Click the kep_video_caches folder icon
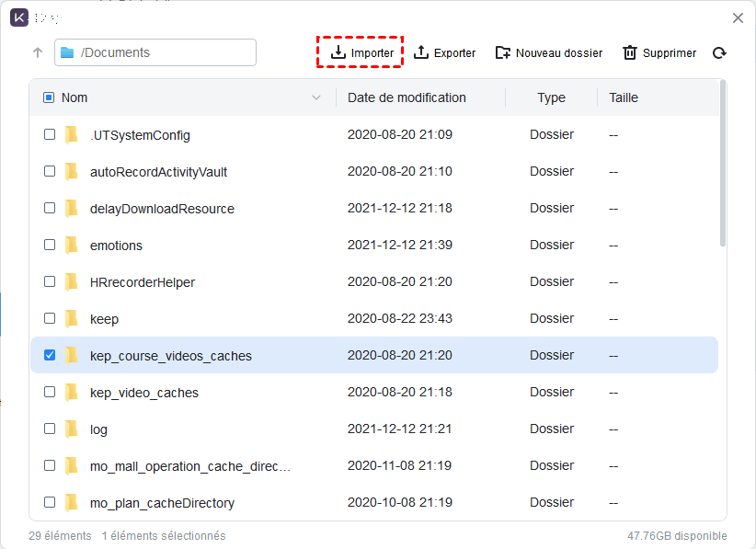This screenshot has height=549, width=756. coord(72,392)
